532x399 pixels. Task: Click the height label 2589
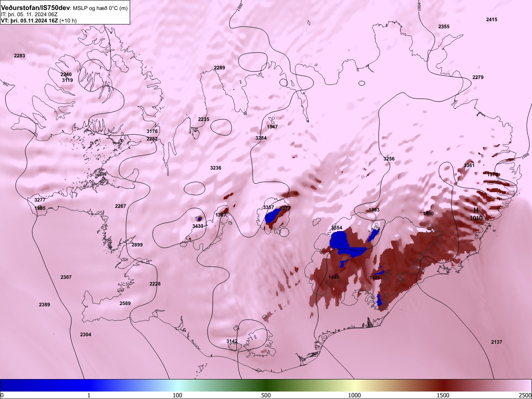(x=125, y=303)
